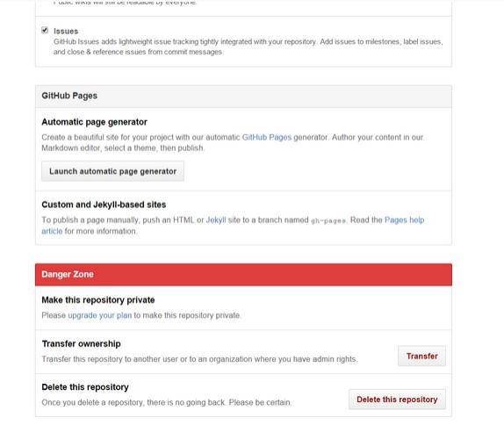Click the Make this repository private heading
The image size is (504, 425).
tap(98, 300)
